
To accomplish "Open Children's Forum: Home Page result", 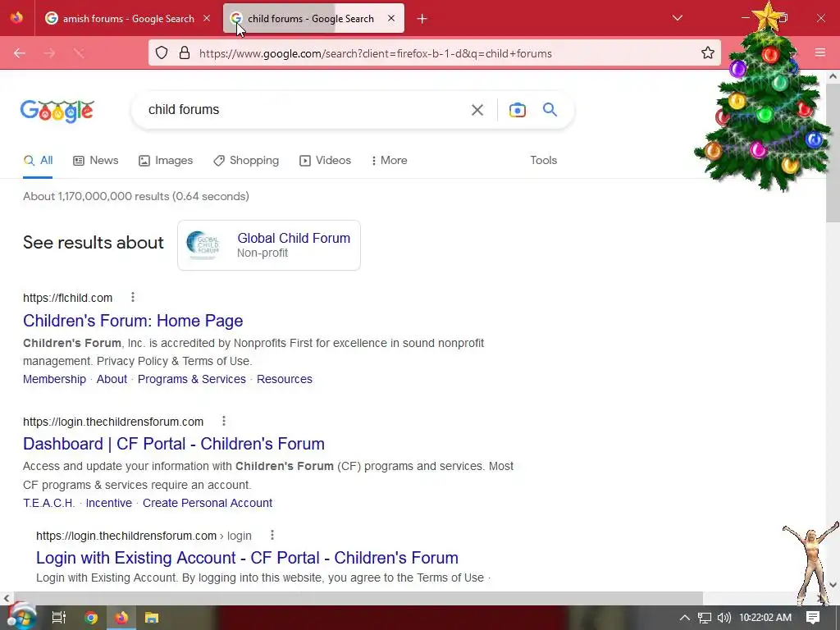I will tap(133, 321).
